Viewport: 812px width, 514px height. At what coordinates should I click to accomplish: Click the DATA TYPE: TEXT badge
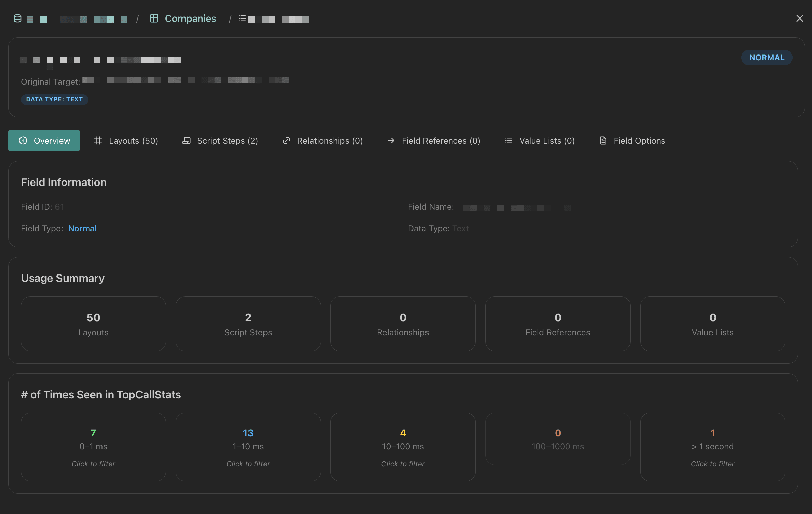(54, 99)
